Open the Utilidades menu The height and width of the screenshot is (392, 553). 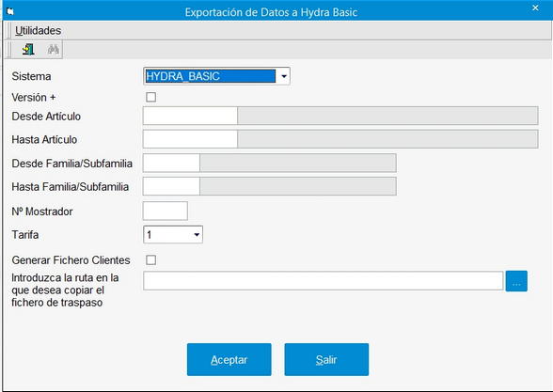(x=38, y=31)
